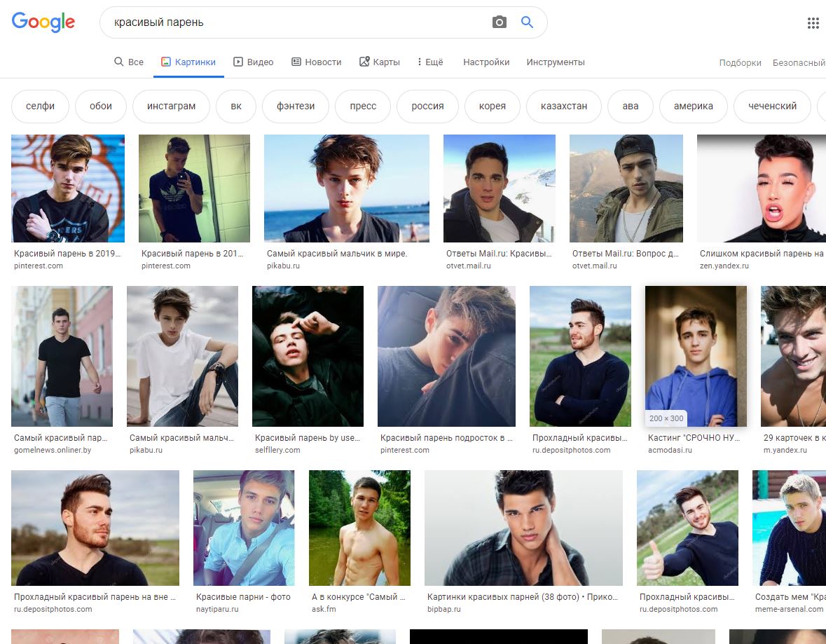Apply the россия filter chip

point(428,106)
